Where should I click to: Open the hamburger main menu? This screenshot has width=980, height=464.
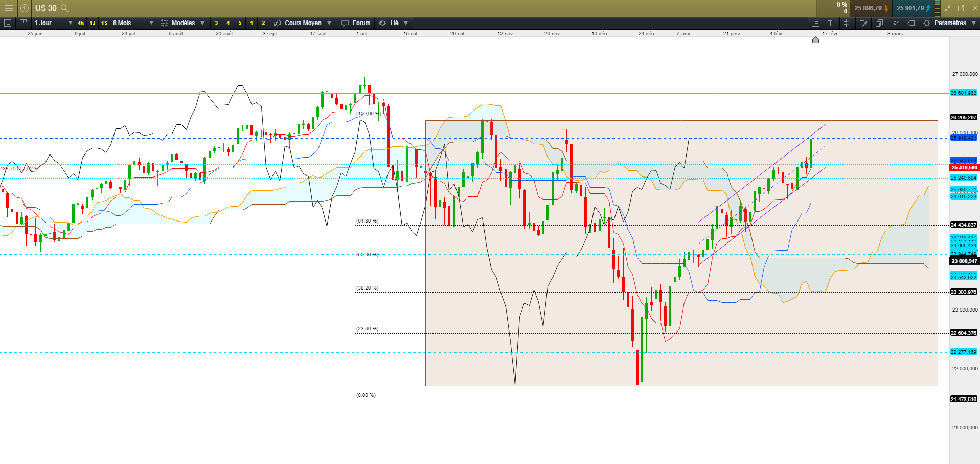[x=8, y=8]
